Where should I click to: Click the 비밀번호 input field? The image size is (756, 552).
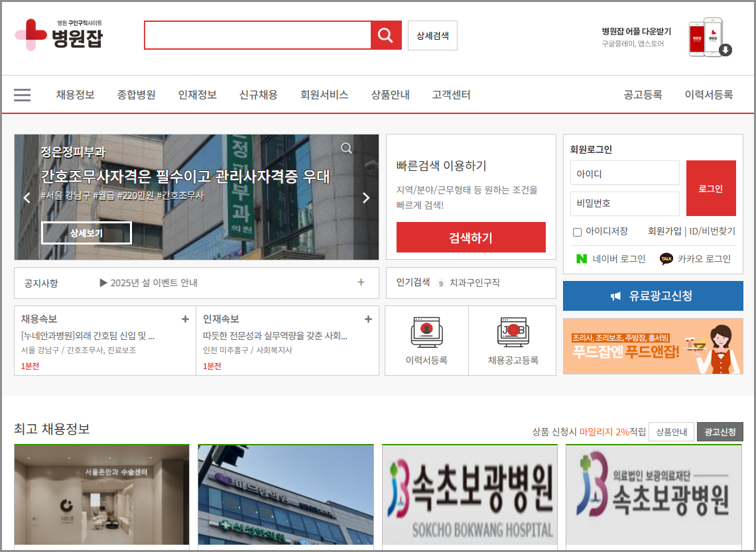tap(624, 204)
